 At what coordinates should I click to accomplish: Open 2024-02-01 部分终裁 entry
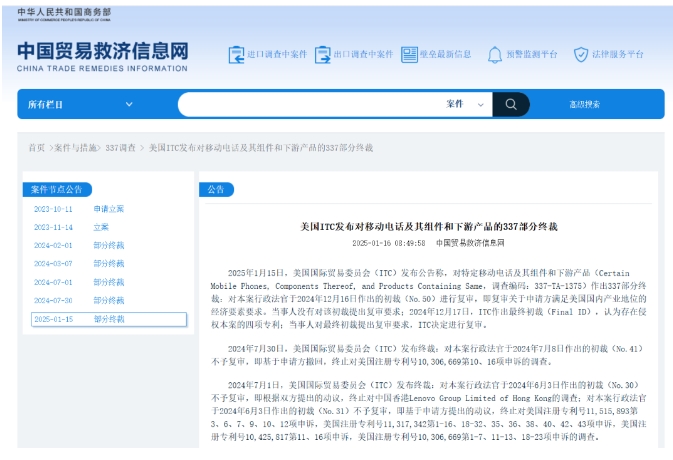[79, 245]
